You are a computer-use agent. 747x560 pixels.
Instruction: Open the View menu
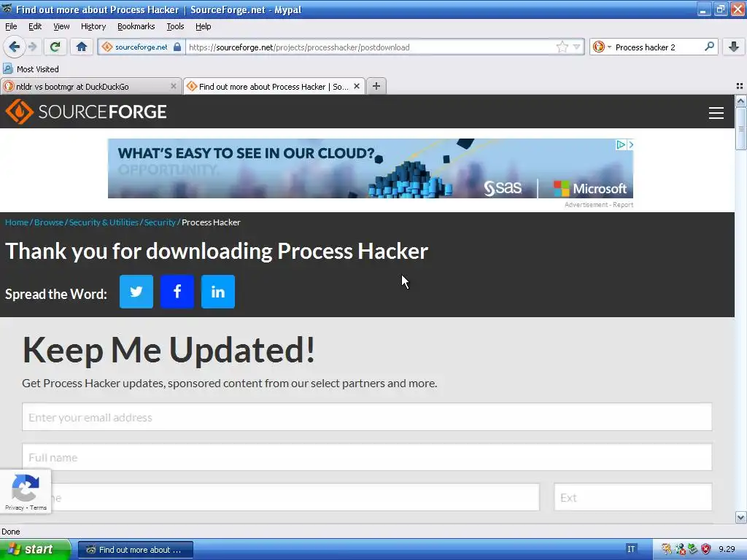tap(61, 26)
